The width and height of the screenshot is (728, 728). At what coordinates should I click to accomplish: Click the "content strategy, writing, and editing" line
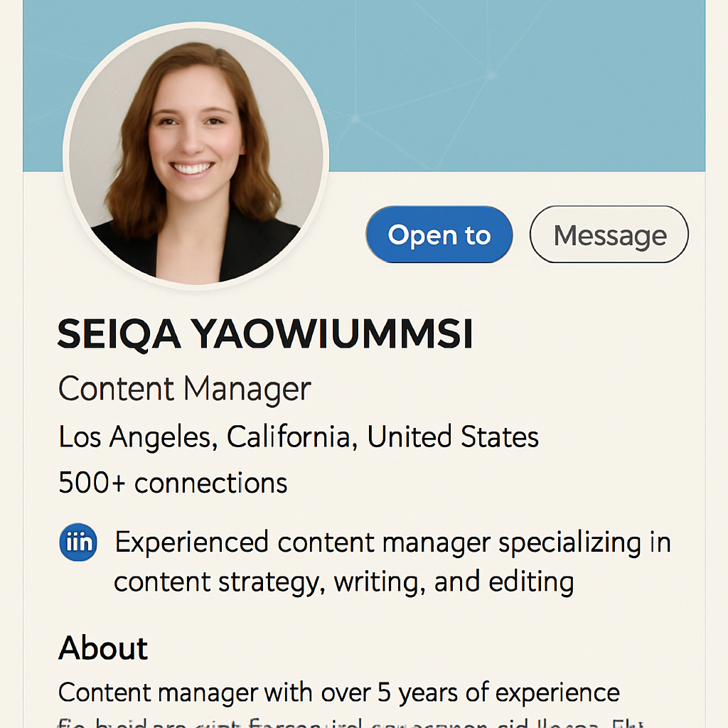[x=343, y=582]
